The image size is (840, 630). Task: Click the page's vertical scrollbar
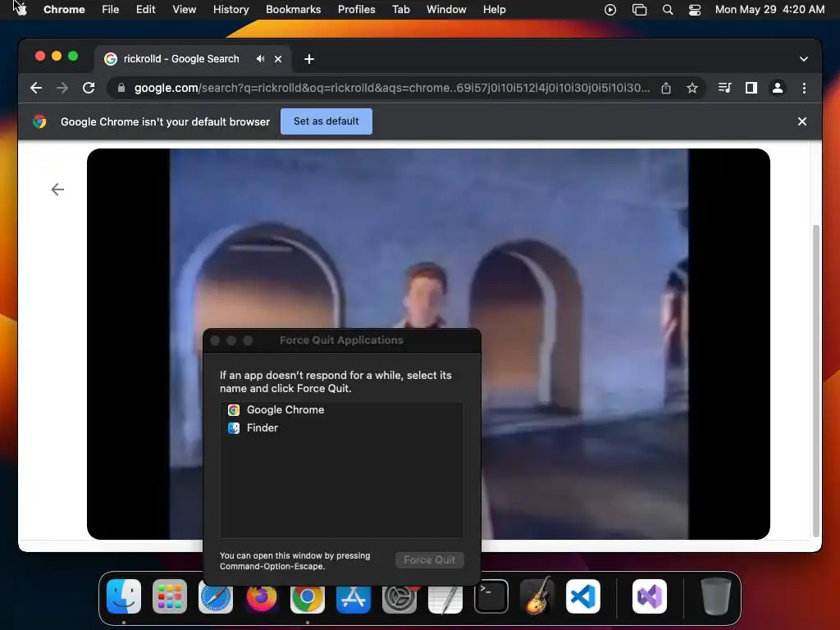tap(816, 381)
